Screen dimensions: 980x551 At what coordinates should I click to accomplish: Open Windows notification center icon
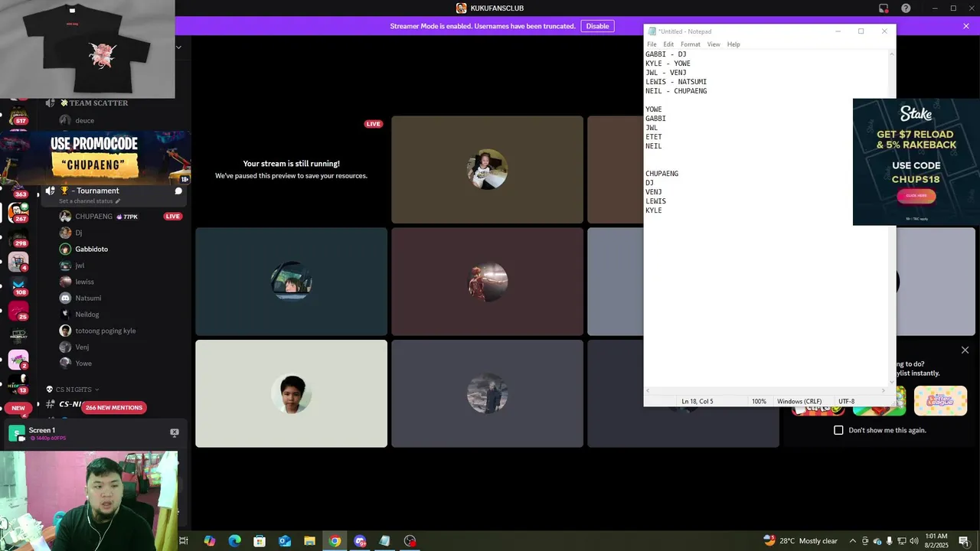click(964, 541)
